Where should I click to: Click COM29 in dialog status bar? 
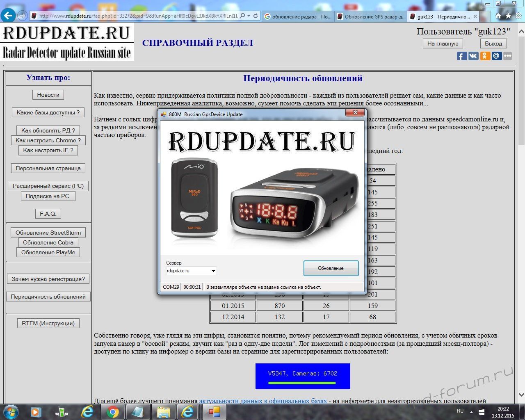click(171, 287)
